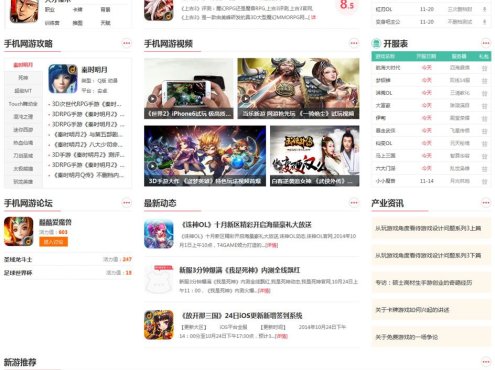The width and height of the screenshot is (495, 370).
Task: Open 六大门派 in server table
Action: 386,168
